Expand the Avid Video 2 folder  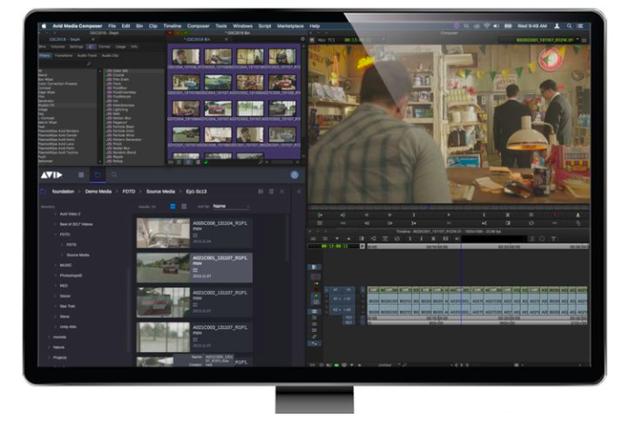click(56, 214)
